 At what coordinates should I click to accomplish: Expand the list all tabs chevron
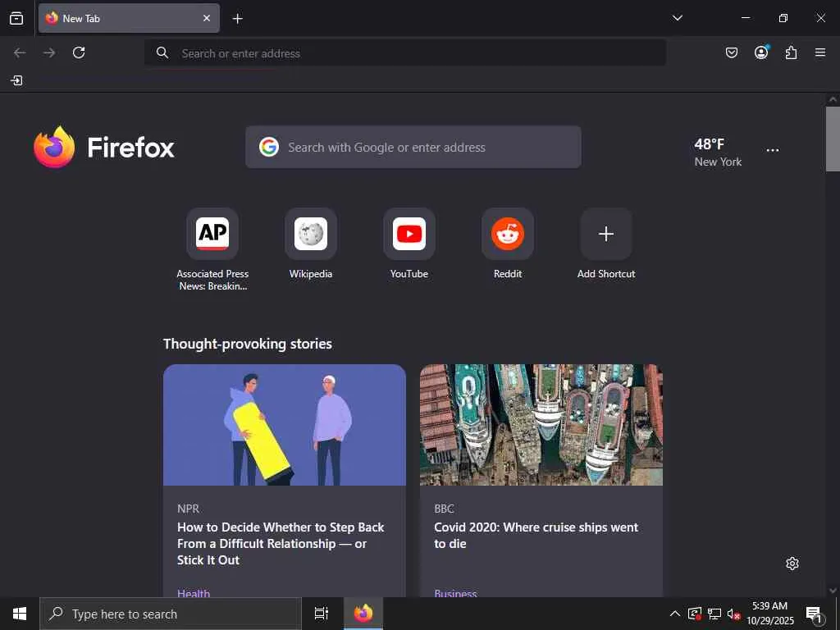pyautogui.click(x=677, y=18)
